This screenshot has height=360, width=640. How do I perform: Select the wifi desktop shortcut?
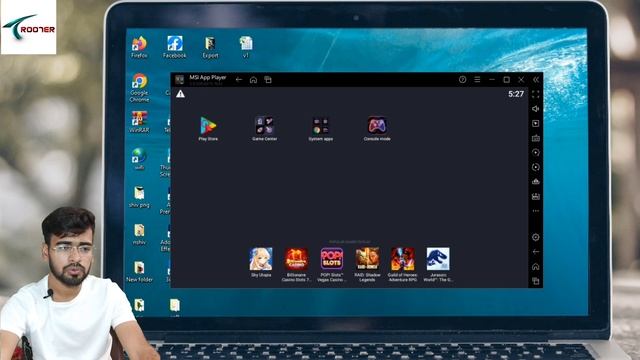(139, 159)
